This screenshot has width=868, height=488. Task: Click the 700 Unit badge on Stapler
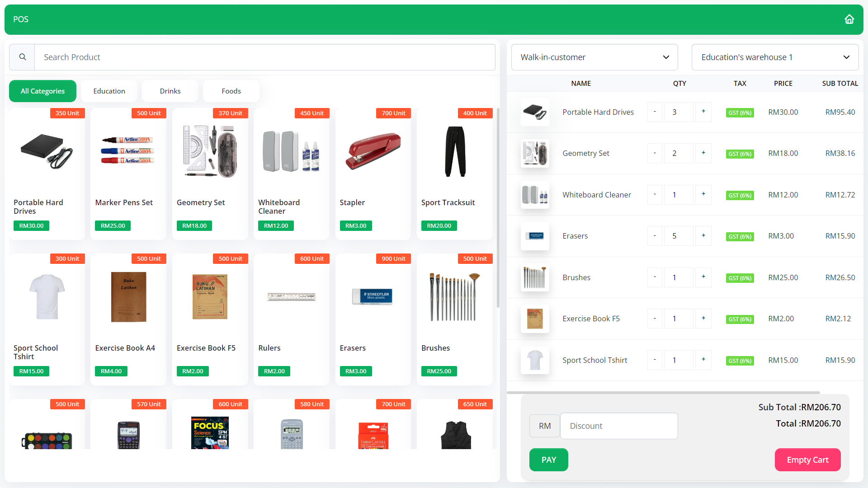(x=393, y=113)
